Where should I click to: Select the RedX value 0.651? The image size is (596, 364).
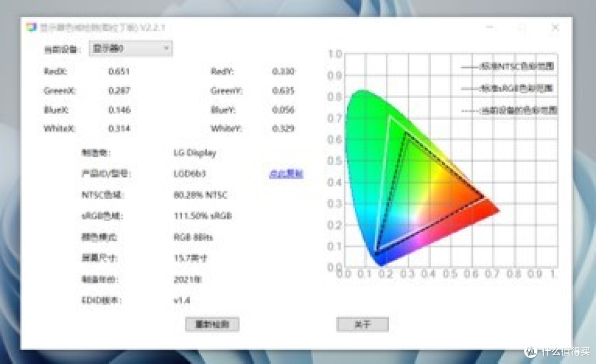(119, 72)
